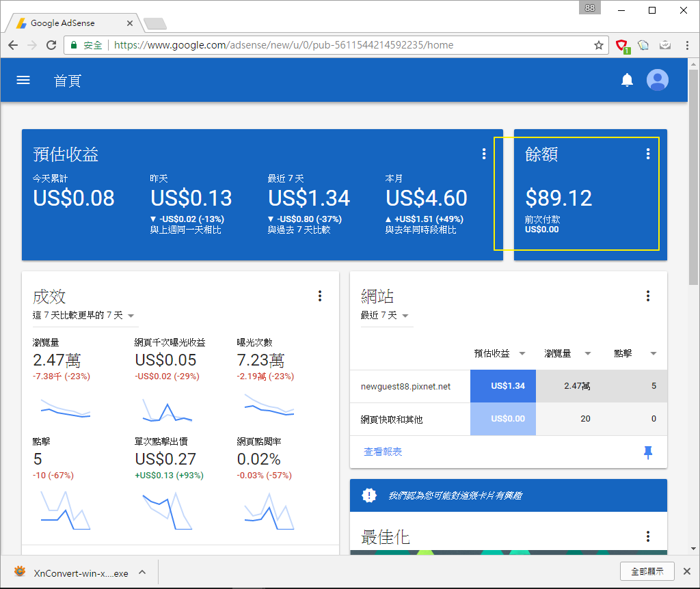
Task: Select the Google AdSense browser tab
Action: [74, 23]
